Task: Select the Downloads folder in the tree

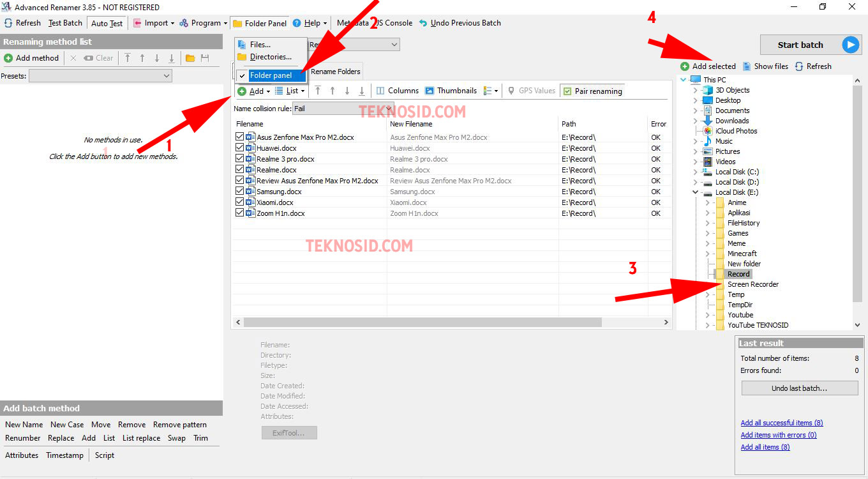Action: (x=732, y=121)
